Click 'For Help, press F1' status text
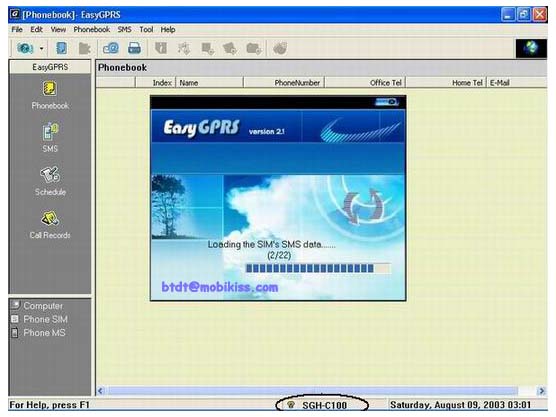The width and height of the screenshot is (556, 417). coord(50,405)
